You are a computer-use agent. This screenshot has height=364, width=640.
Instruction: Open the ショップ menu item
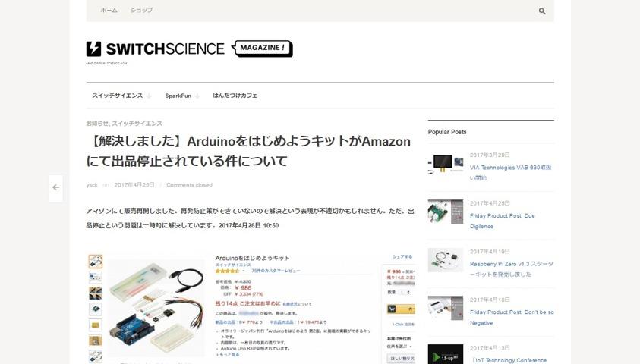pyautogui.click(x=141, y=11)
